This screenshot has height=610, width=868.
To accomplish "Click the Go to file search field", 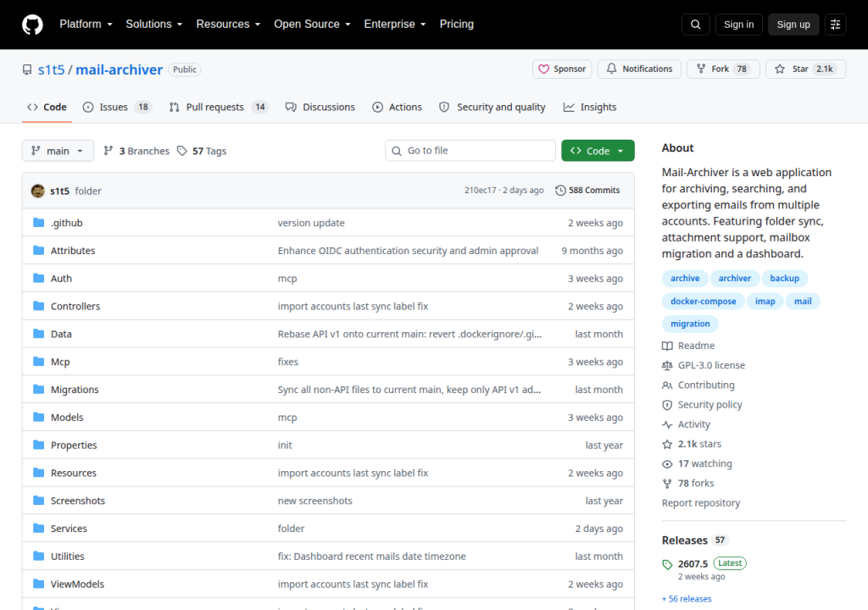I will coord(470,151).
